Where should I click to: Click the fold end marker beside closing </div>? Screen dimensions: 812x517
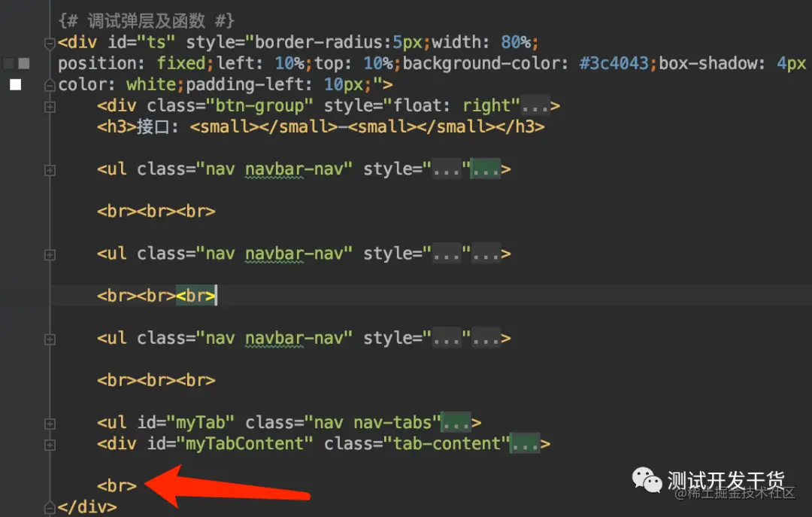click(x=50, y=507)
